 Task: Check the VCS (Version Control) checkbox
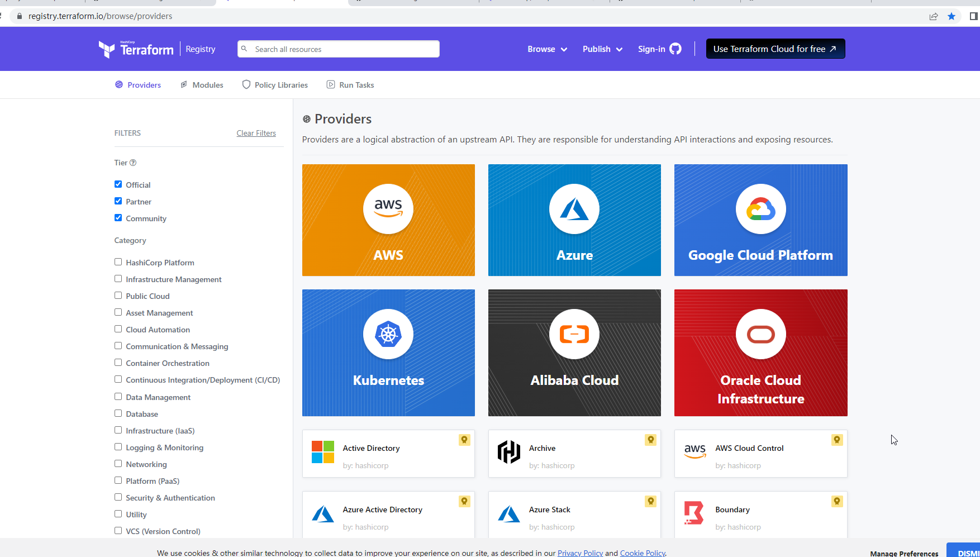[x=118, y=531]
